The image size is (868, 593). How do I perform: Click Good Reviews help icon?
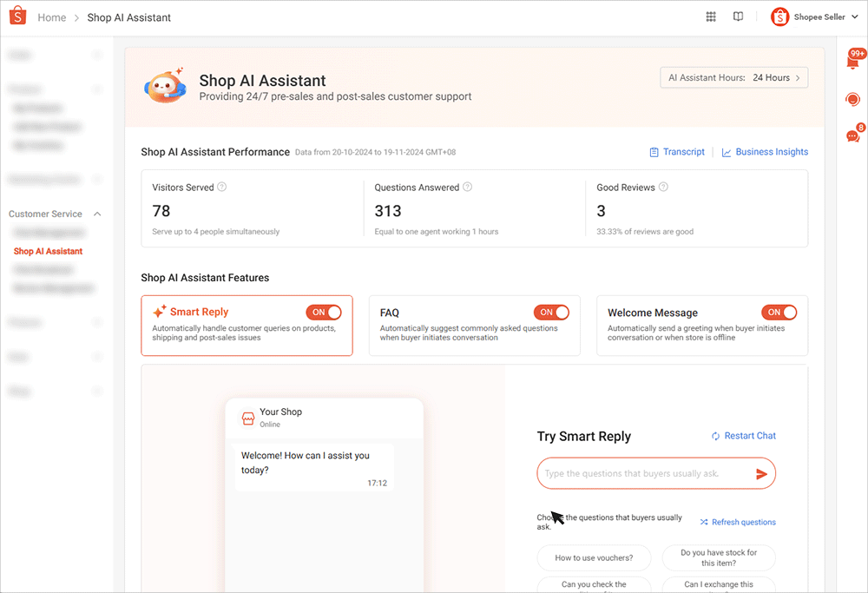[663, 187]
